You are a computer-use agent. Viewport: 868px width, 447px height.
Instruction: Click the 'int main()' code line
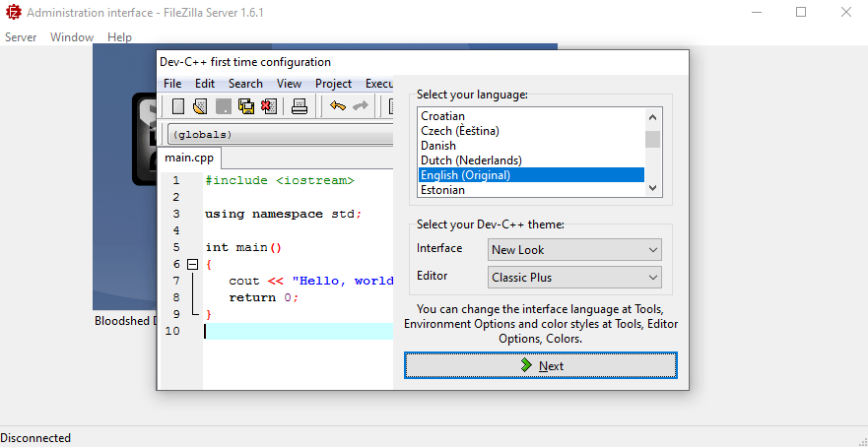(243, 247)
